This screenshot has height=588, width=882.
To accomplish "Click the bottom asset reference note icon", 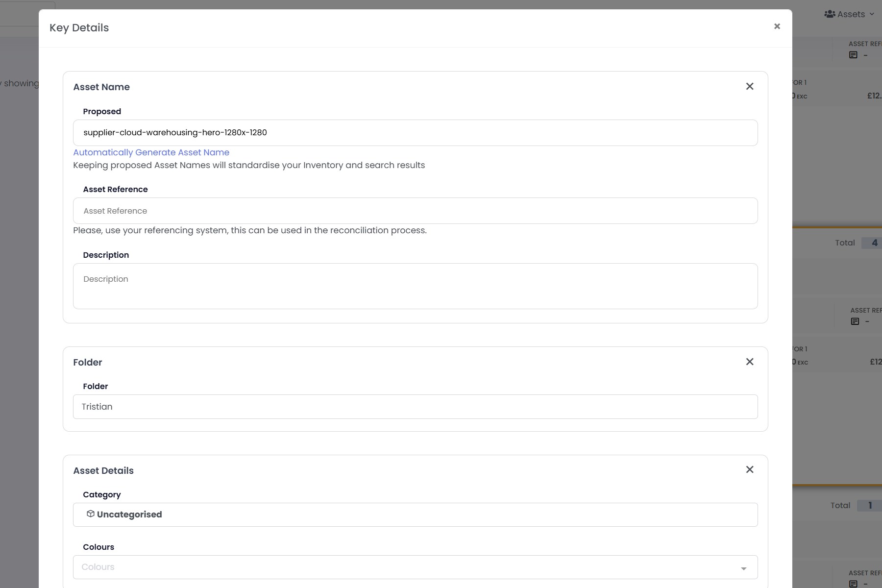I will tap(853, 584).
